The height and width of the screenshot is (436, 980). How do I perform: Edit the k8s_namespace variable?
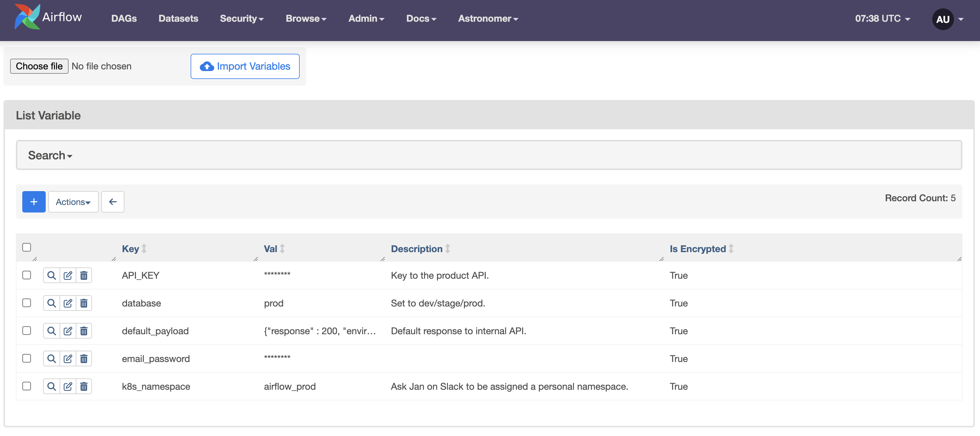pyautogui.click(x=68, y=386)
